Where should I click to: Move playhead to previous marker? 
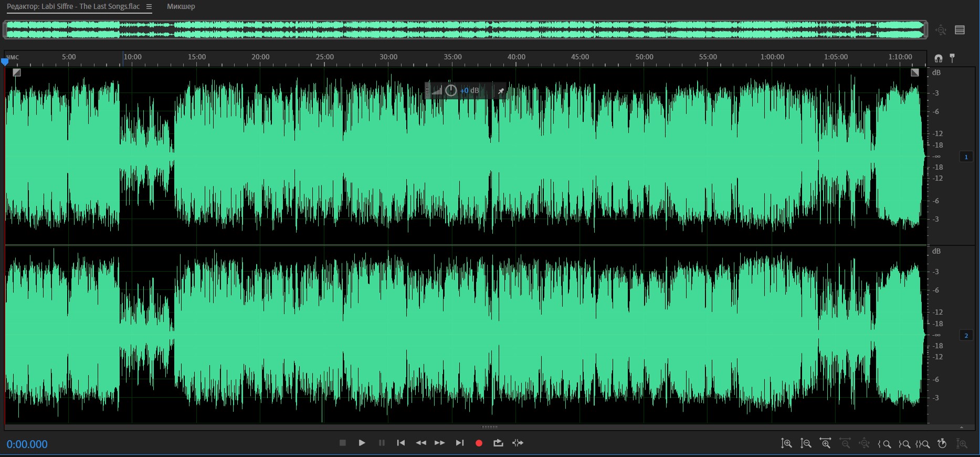[401, 443]
